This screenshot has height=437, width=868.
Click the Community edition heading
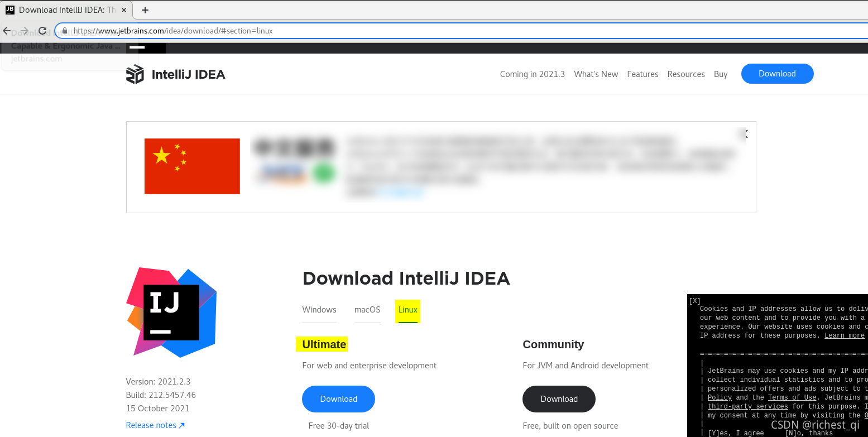[553, 344]
